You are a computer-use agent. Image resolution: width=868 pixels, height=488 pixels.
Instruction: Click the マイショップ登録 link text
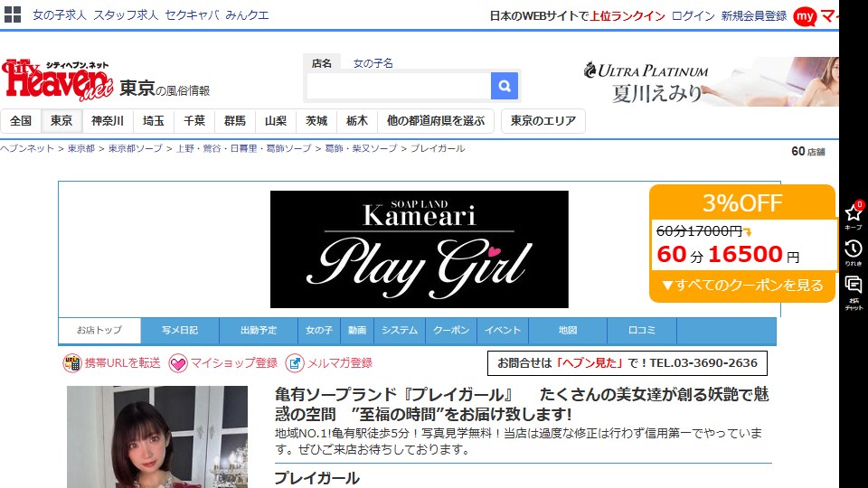pos(234,363)
